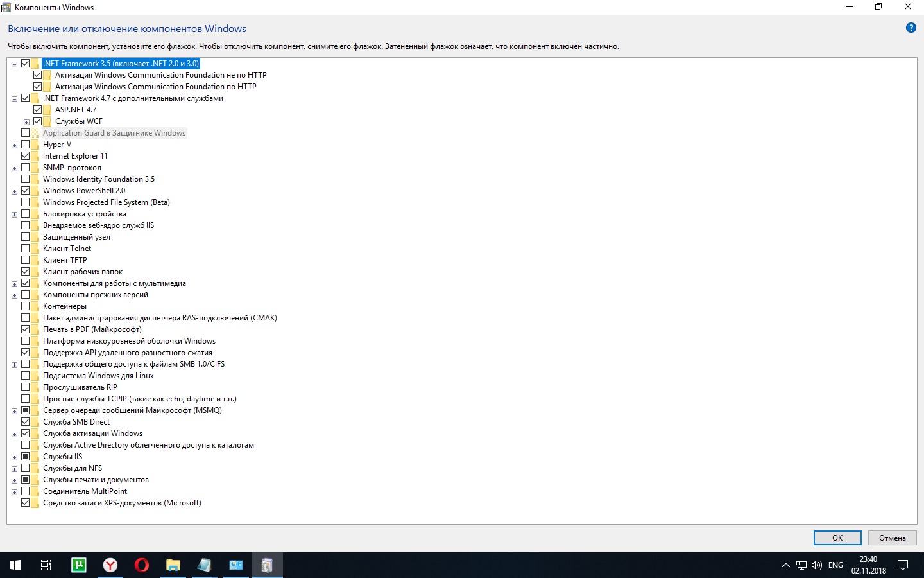Select Соединитель MultiPoint item
924x578 pixels.
[x=85, y=491]
